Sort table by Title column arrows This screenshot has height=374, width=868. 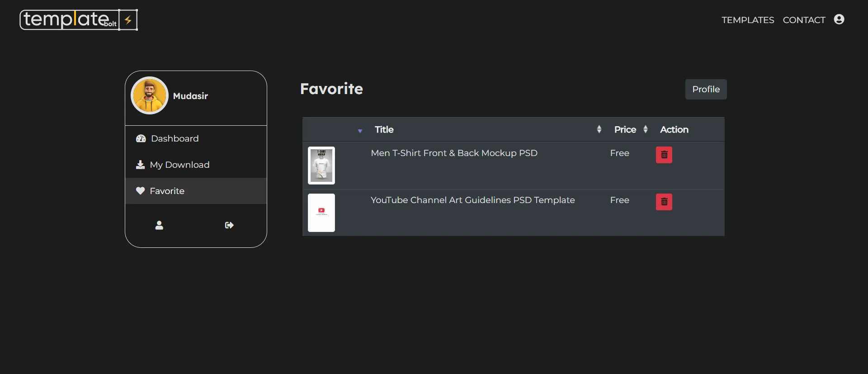pos(599,129)
